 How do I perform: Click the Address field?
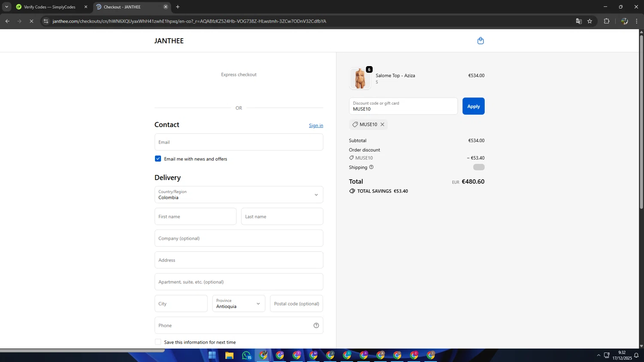tap(239, 260)
